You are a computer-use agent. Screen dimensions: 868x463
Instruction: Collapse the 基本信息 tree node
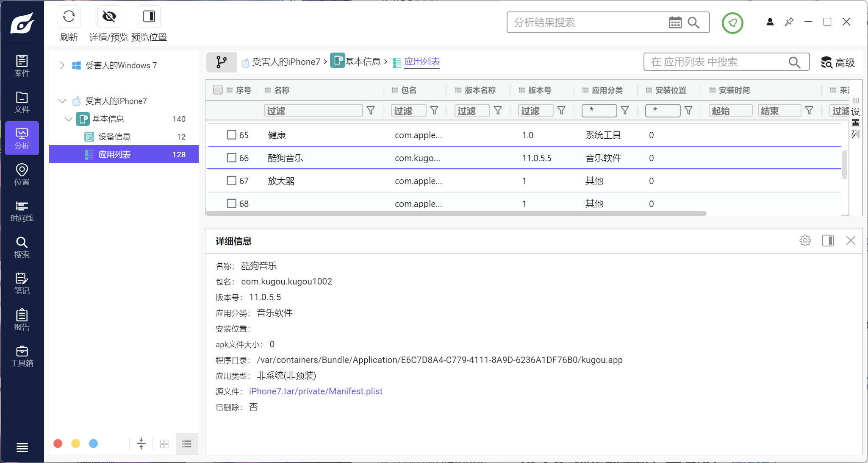69,119
